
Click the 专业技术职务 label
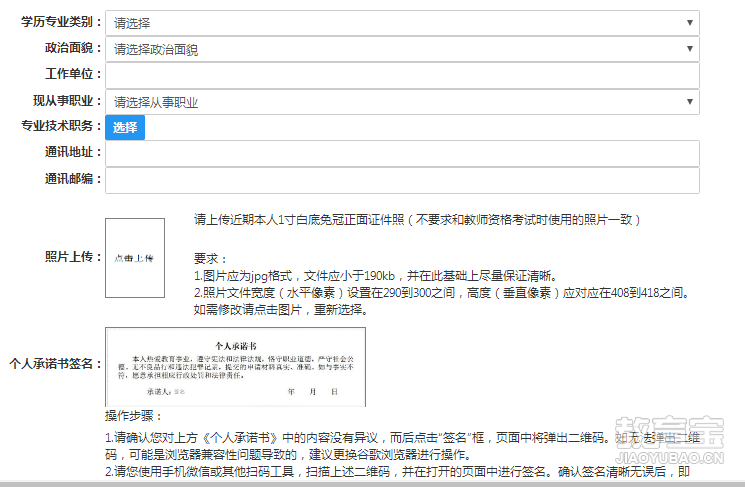(x=61, y=126)
